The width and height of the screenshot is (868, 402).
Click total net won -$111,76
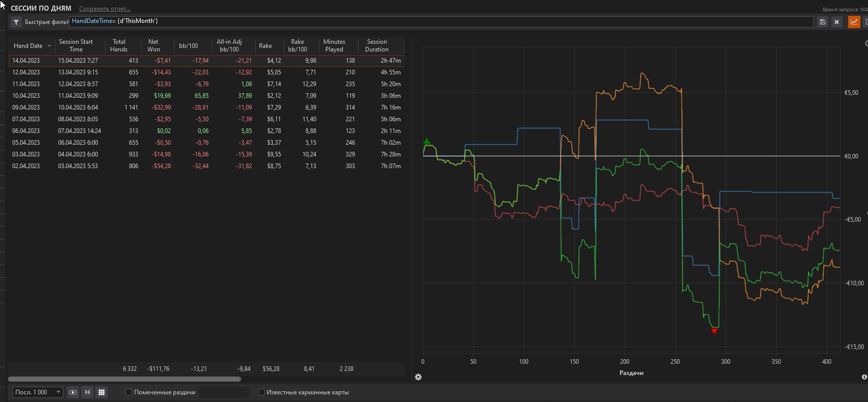pyautogui.click(x=158, y=369)
